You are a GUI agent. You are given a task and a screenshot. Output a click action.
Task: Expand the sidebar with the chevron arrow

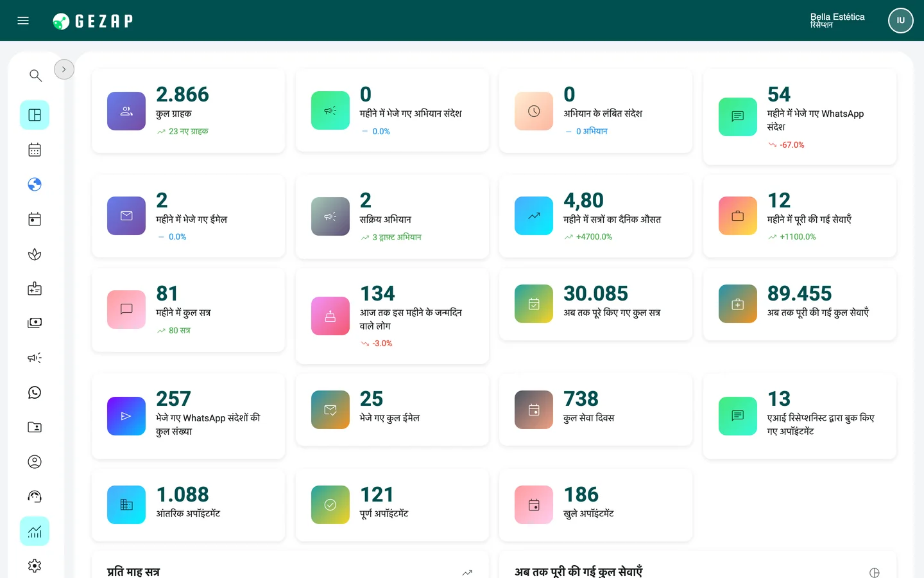click(x=64, y=69)
